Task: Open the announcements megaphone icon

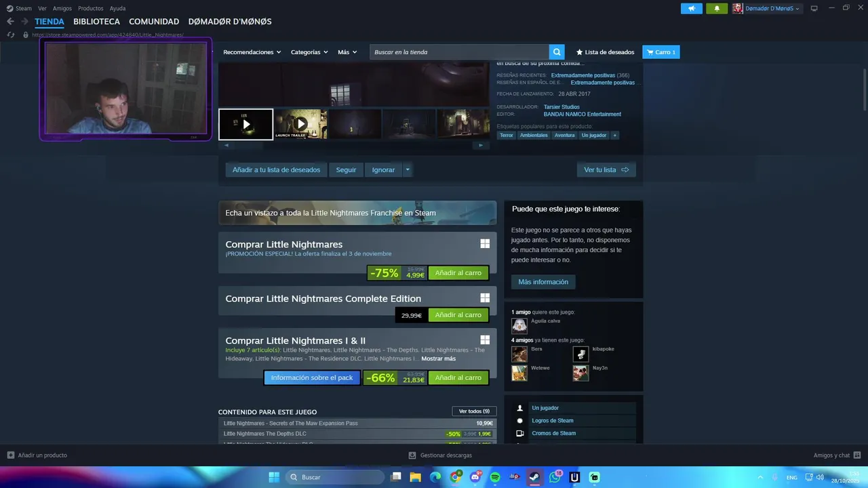Action: pyautogui.click(x=692, y=8)
